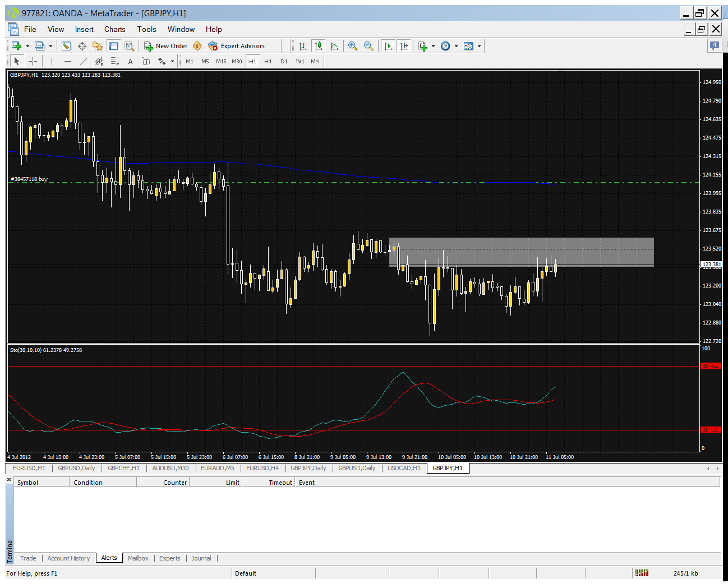Switch timeframe to M1
The image size is (728, 584).
[190, 61]
